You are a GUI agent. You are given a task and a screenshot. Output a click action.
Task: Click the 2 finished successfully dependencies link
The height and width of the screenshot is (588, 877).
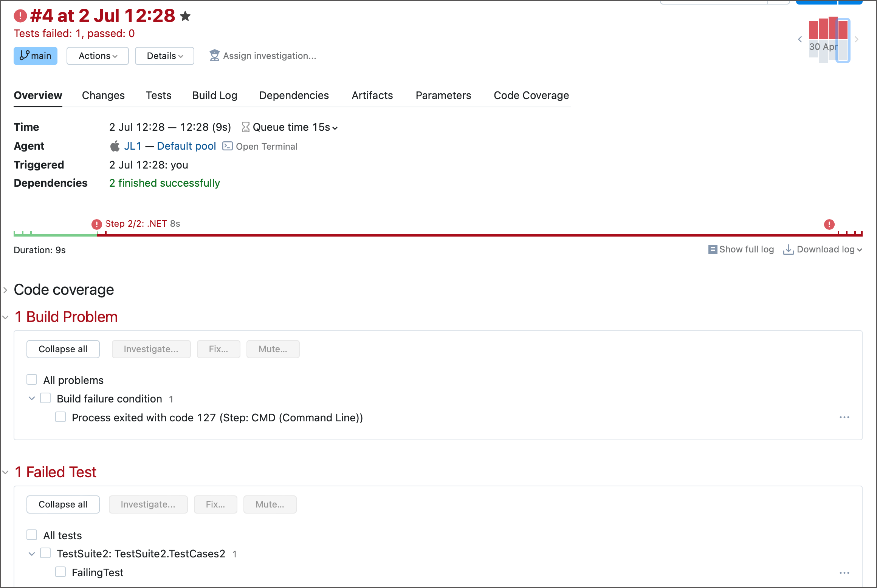(164, 183)
